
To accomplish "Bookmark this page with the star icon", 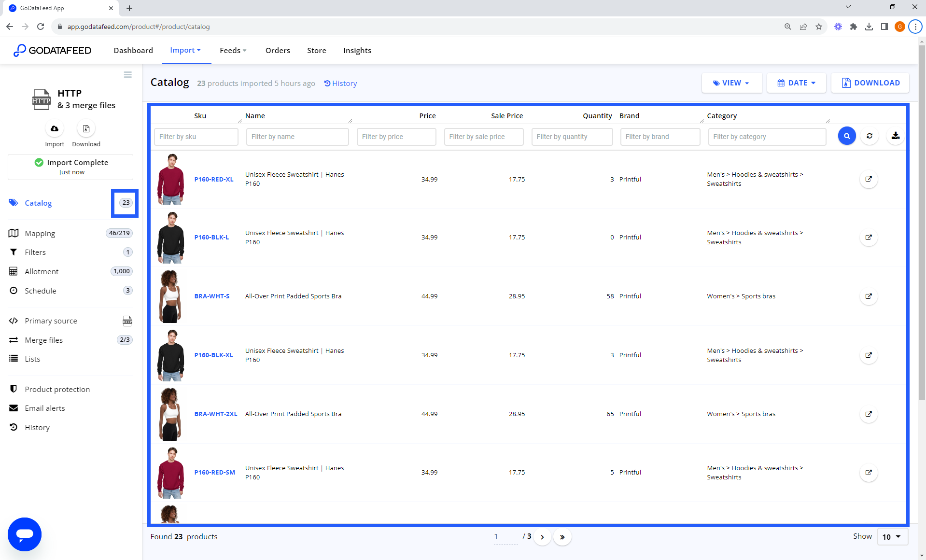I will [819, 27].
